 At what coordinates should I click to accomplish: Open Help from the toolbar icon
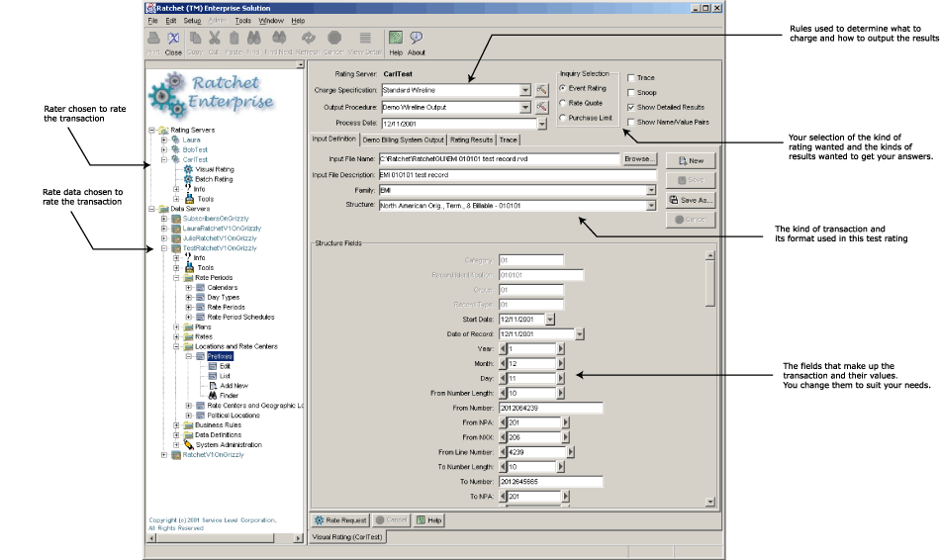[396, 39]
